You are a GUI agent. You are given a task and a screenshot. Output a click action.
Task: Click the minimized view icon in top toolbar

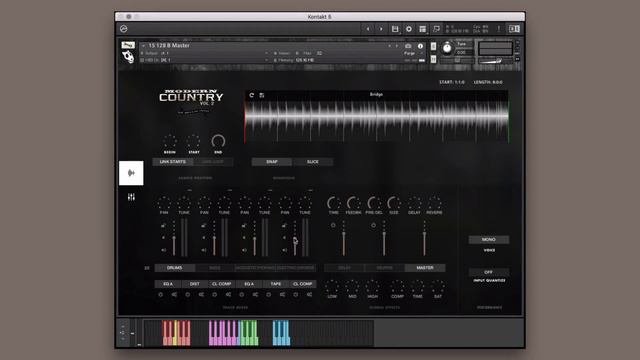tap(436, 29)
